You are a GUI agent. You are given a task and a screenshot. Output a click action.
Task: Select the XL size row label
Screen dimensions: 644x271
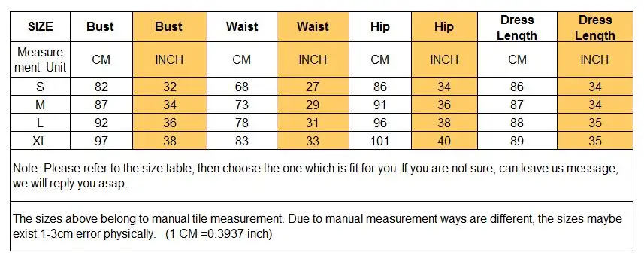41,141
